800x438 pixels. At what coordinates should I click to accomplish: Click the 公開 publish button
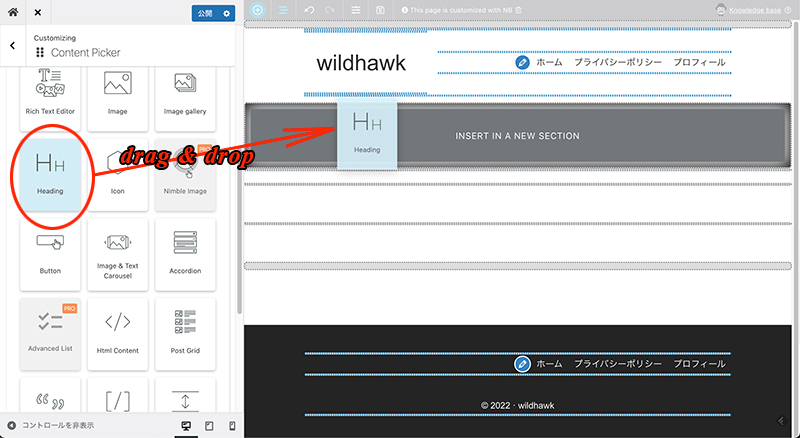pyautogui.click(x=205, y=13)
